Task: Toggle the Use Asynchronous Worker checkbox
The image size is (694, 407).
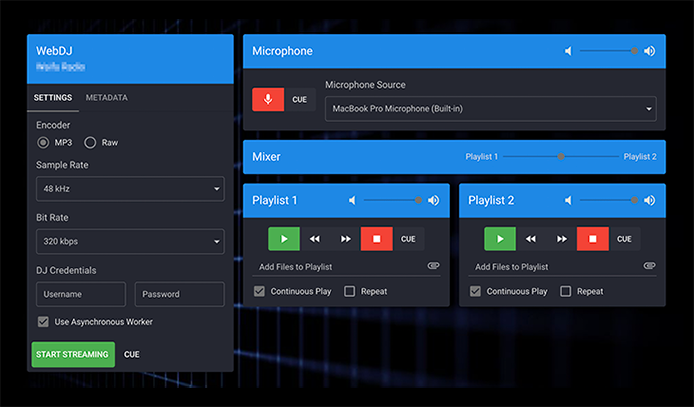Action: pos(43,322)
